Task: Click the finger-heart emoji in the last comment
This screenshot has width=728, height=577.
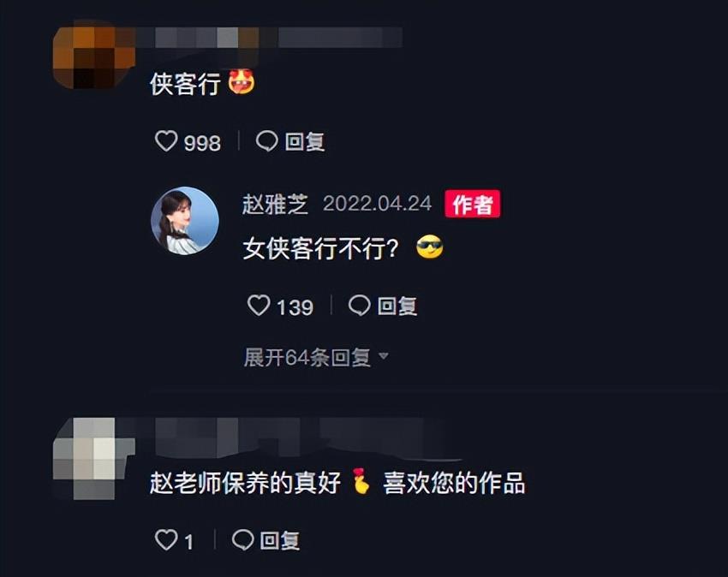Action: [361, 481]
